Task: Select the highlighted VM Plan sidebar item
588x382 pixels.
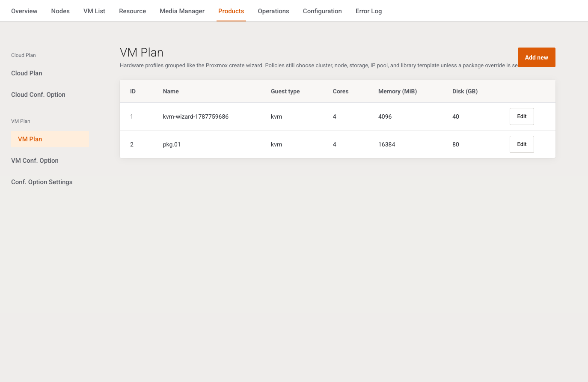Action: point(50,139)
